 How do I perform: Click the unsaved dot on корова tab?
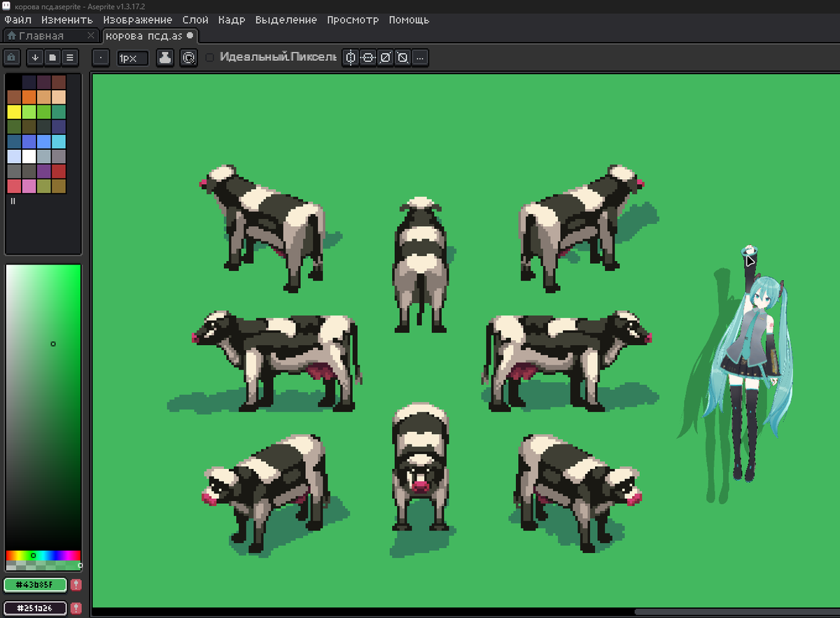pyautogui.click(x=190, y=35)
